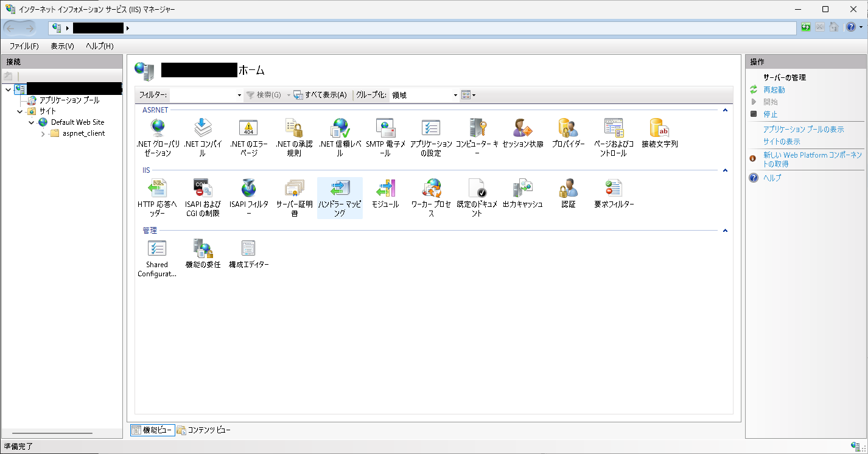Open .NET グローバリゼーション feature icon

coord(158,138)
